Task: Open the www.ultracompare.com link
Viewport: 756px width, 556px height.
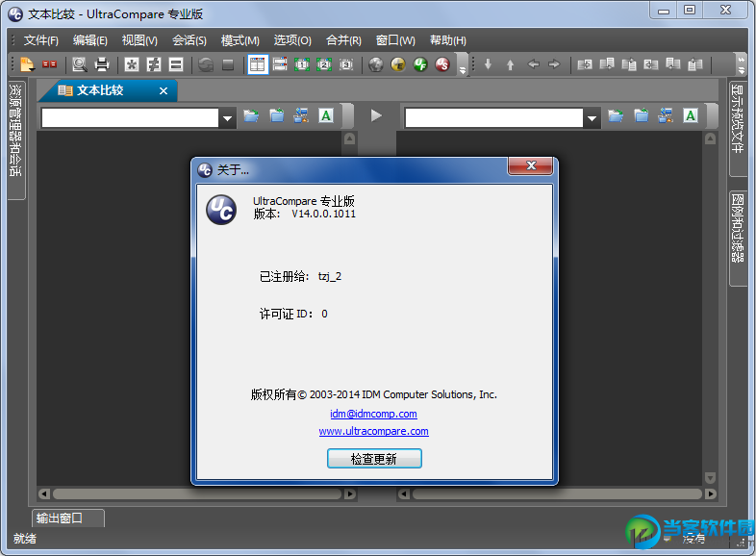Action: [373, 431]
